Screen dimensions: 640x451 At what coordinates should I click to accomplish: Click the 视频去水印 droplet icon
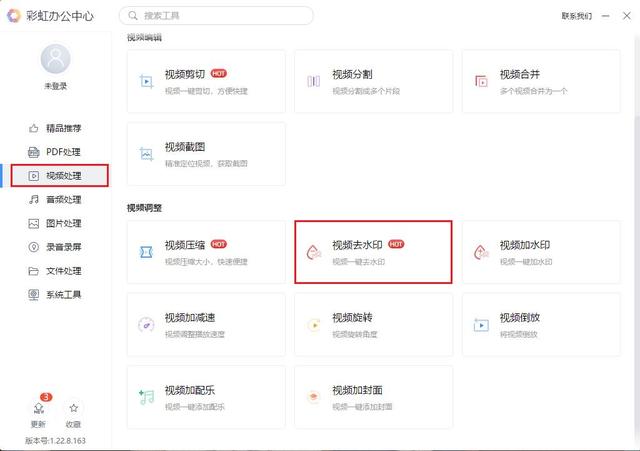point(313,252)
